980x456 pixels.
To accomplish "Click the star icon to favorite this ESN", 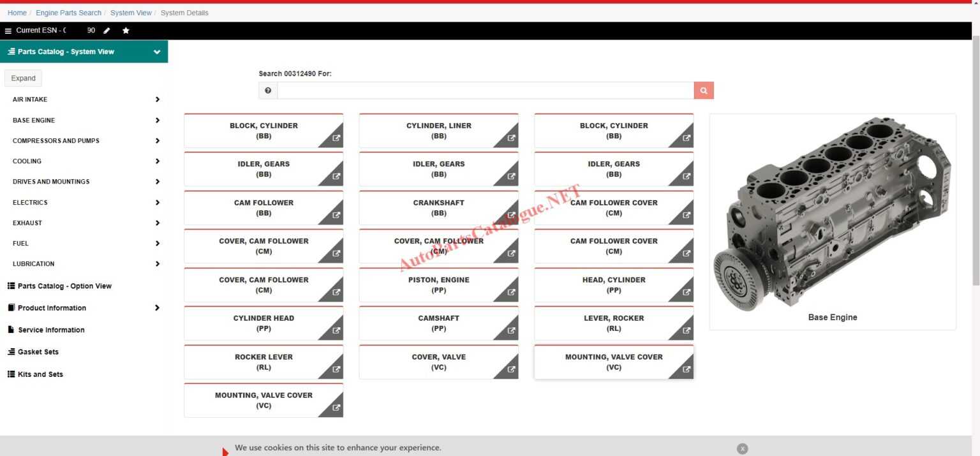I will [x=126, y=30].
